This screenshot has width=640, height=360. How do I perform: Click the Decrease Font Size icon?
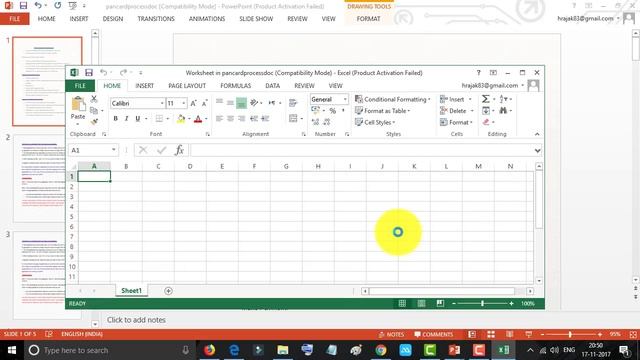click(x=204, y=103)
